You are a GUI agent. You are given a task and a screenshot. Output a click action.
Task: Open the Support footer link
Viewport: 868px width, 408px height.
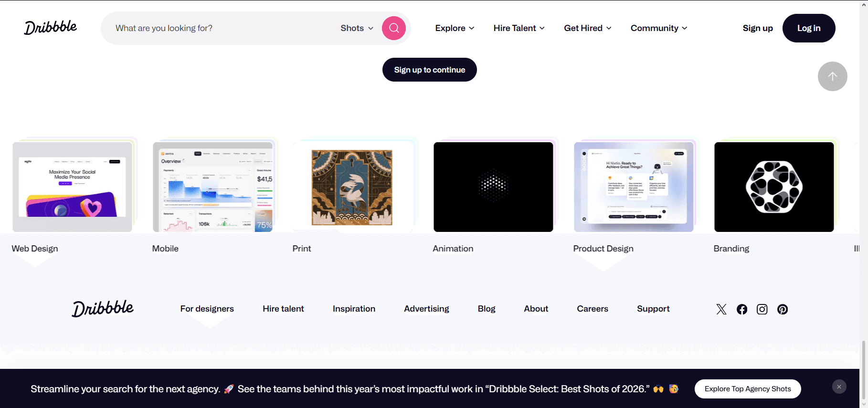click(653, 309)
